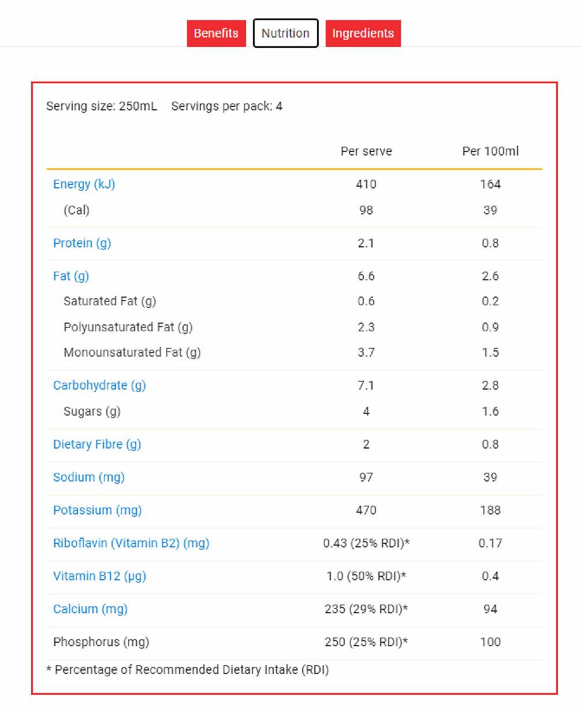Click the Recommended Dietary Intake footnote
Screen dimensions: 588x711
188,670
